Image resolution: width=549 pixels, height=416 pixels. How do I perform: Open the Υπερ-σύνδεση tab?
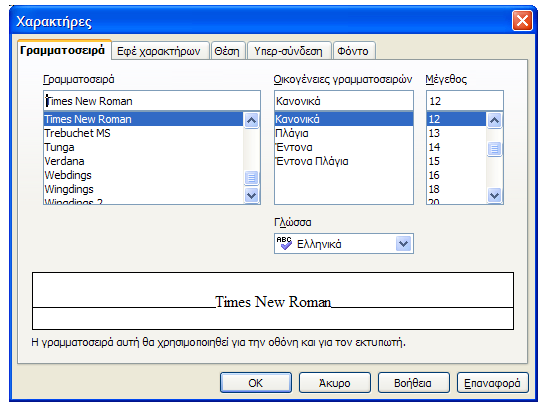point(289,51)
